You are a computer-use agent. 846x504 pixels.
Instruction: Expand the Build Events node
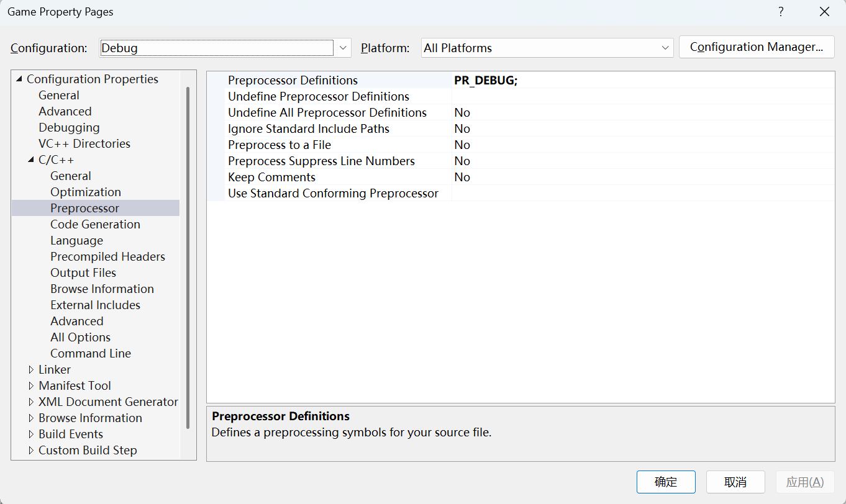(31, 434)
